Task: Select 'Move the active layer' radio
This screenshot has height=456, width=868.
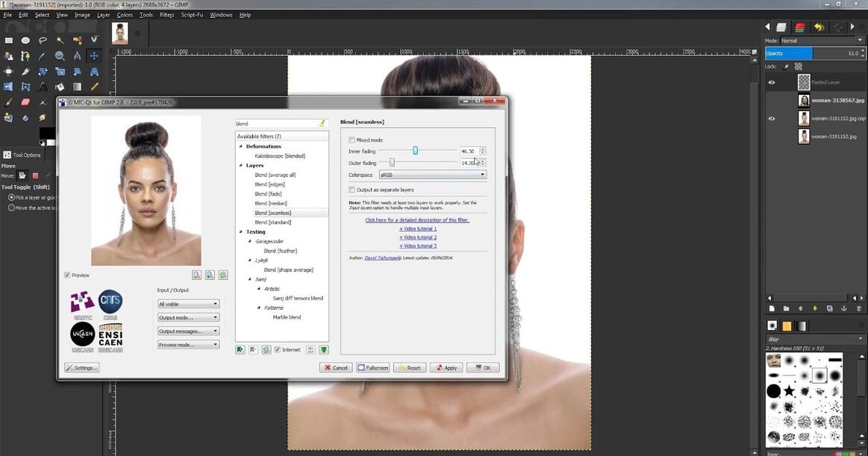Action: click(x=11, y=208)
